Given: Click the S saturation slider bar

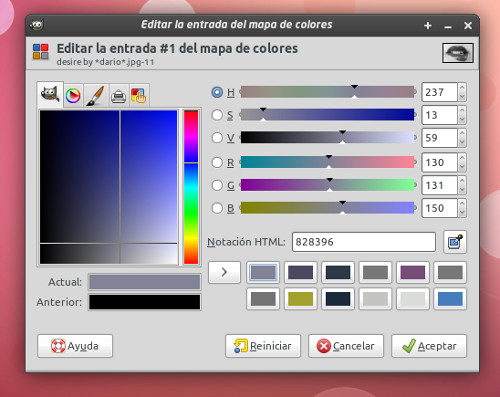Looking at the screenshot, I should pyautogui.click(x=327, y=115).
